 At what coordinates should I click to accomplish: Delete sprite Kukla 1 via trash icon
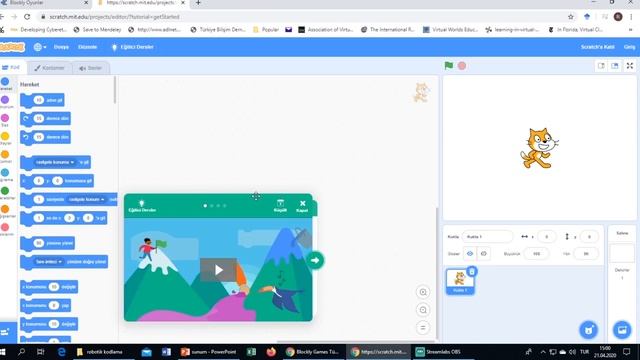[x=472, y=271]
